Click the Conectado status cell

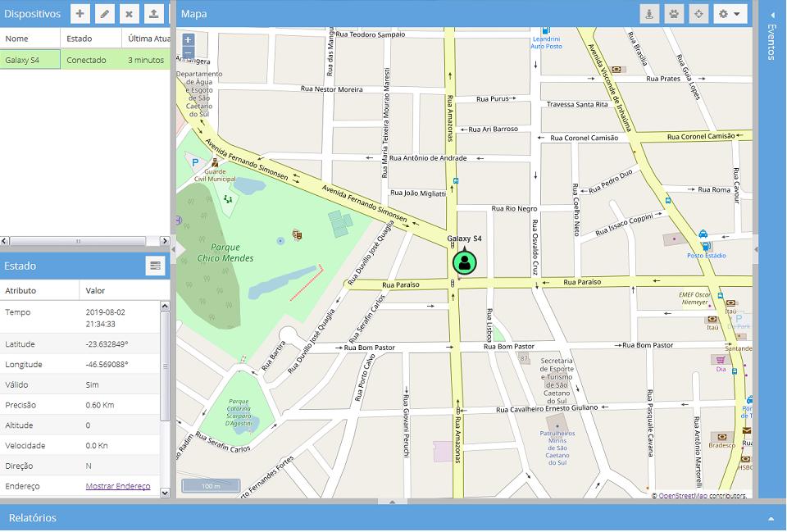click(91, 60)
